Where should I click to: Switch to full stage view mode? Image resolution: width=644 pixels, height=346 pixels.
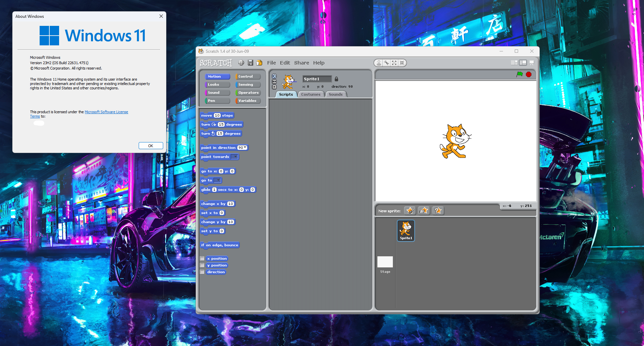pos(523,63)
